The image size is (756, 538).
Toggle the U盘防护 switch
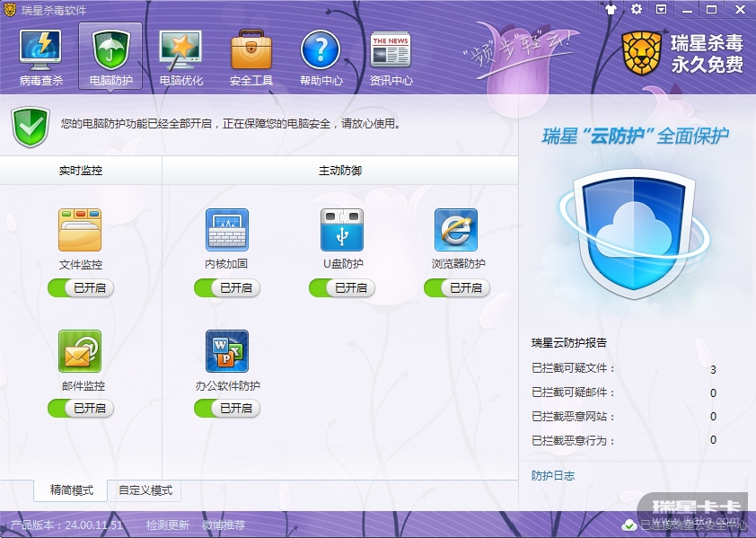(x=342, y=288)
